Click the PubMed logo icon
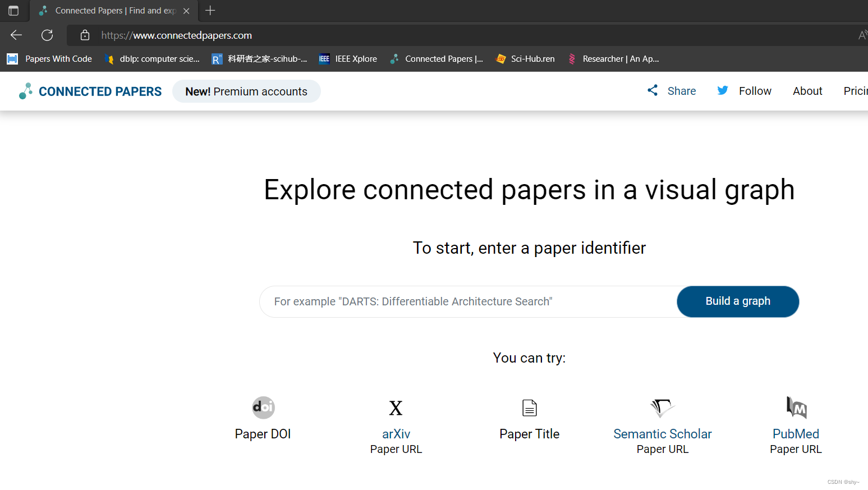This screenshot has height=490, width=868. click(x=796, y=407)
